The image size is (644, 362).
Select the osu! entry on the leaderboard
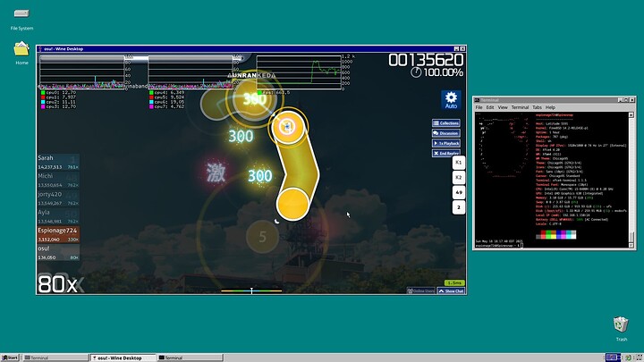click(58, 252)
